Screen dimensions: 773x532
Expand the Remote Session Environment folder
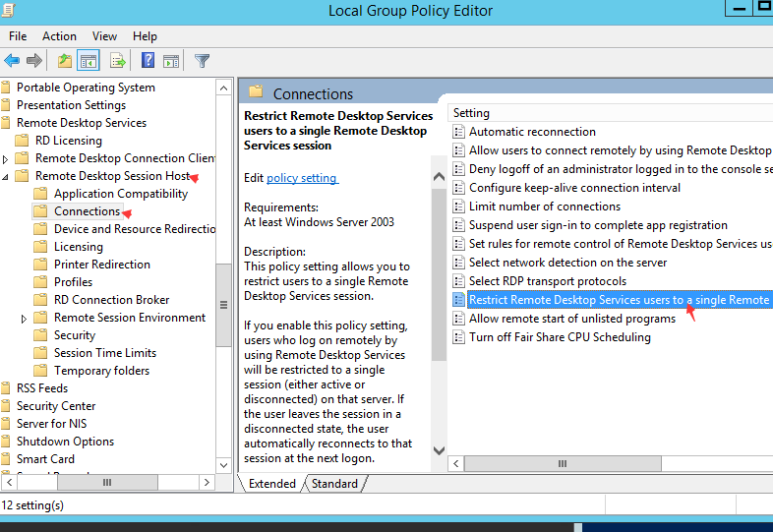pos(25,319)
